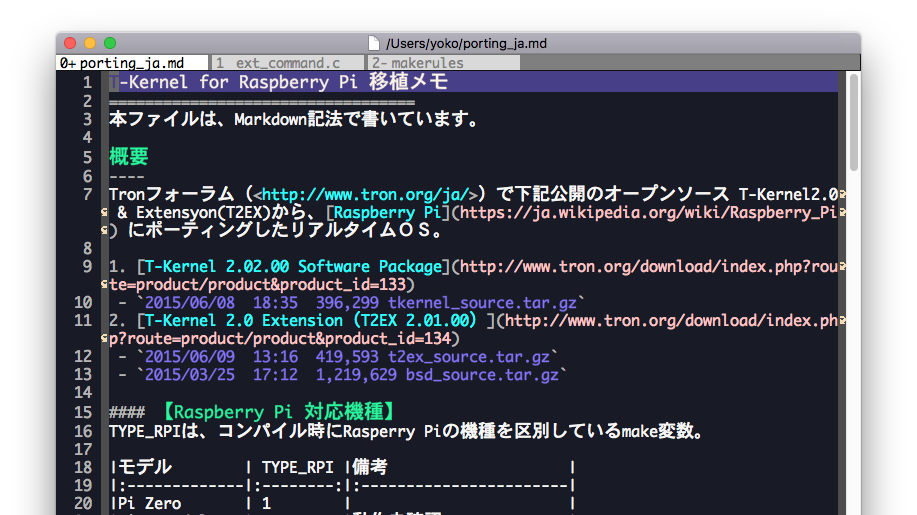Image resolution: width=917 pixels, height=515 pixels.
Task: Click line number 1 in the gutter
Action: click(x=87, y=82)
